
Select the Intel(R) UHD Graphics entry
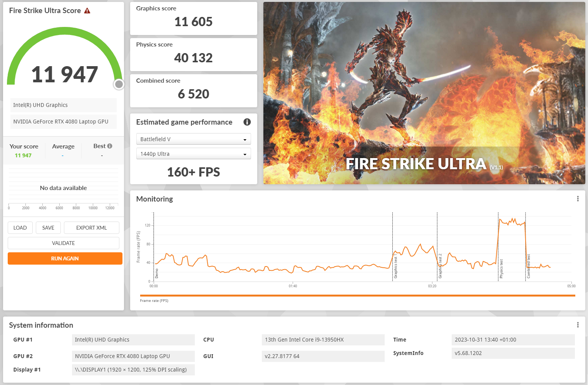[x=63, y=105]
